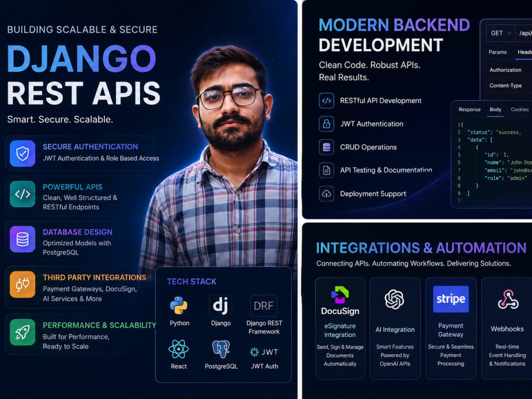Click the POWERFUL APIS heading
The width and height of the screenshot is (532, 399).
coord(72,187)
